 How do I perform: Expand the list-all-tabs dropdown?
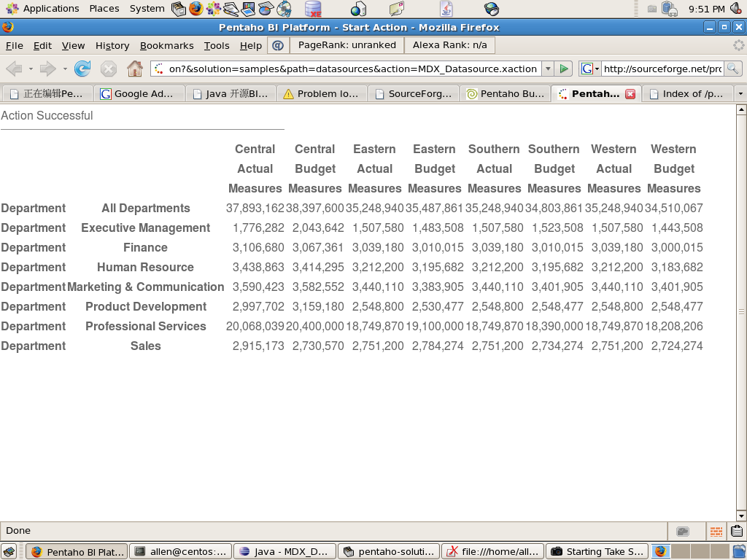(740, 94)
